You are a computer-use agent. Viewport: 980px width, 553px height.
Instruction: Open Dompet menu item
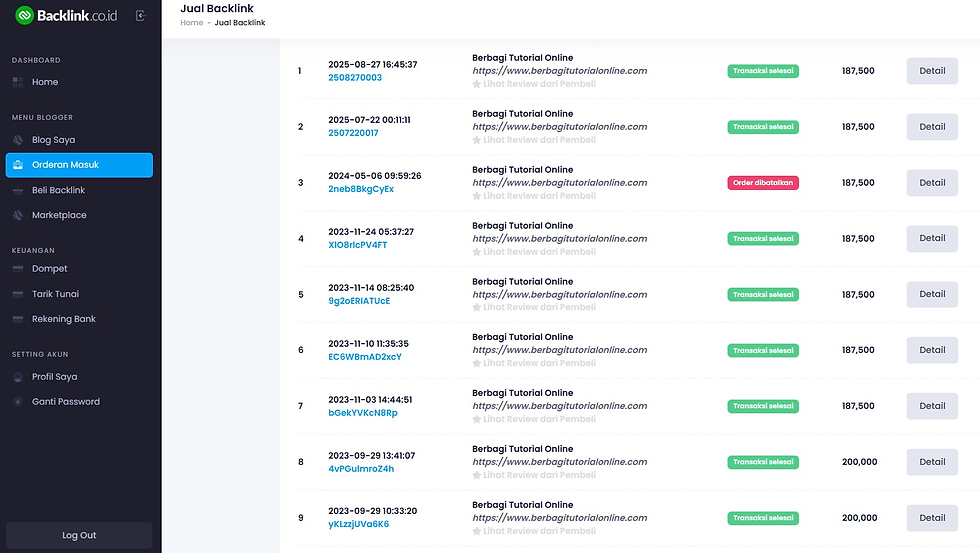79,269
